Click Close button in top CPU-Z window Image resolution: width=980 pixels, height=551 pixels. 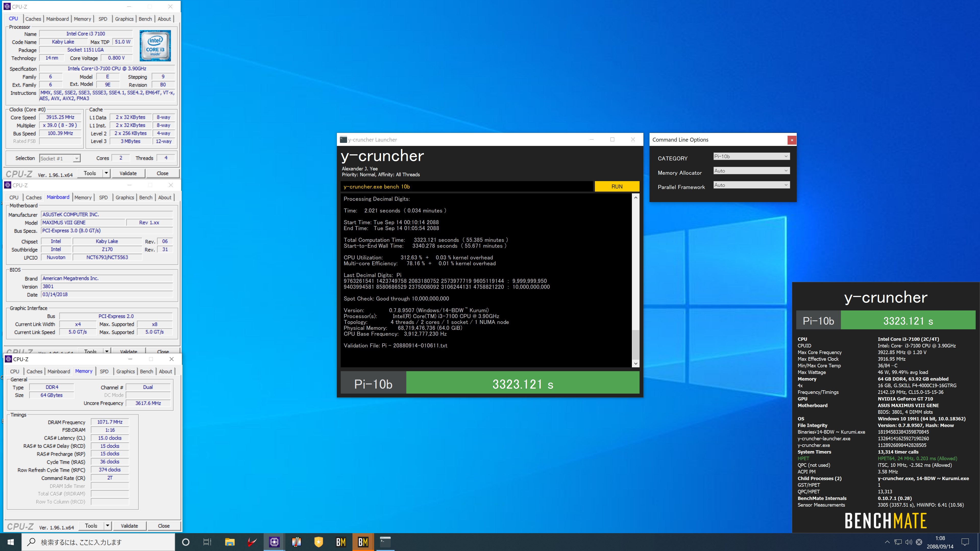point(163,173)
